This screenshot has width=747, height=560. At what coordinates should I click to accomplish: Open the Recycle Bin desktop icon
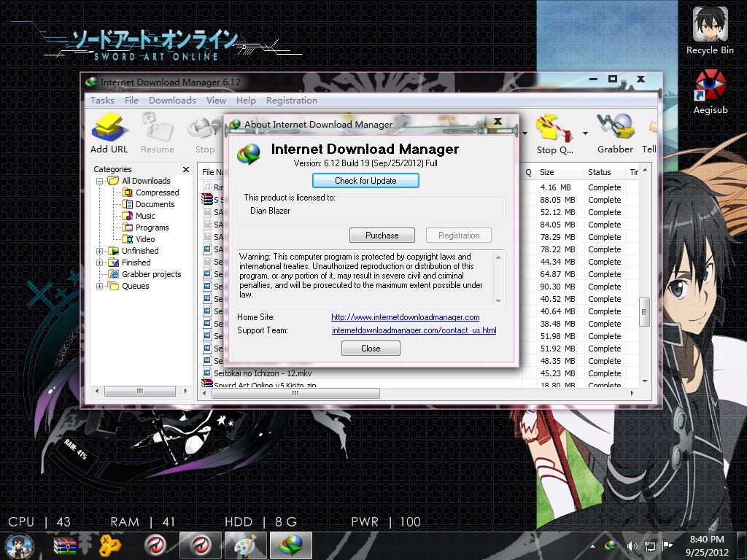(710, 31)
